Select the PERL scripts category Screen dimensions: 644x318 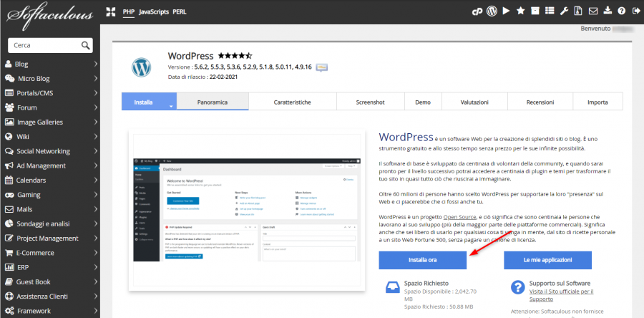point(180,12)
